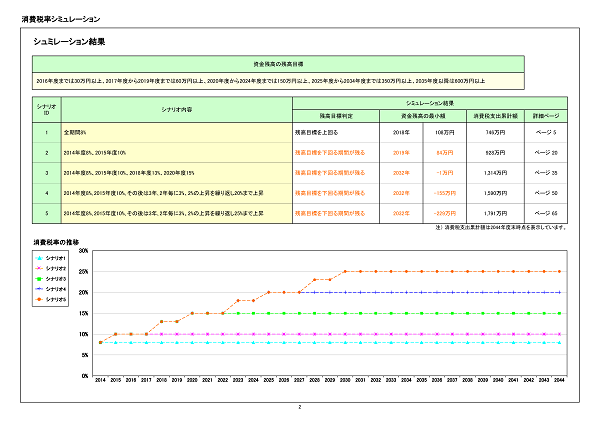Click the blue line marker at 2044
The height and width of the screenshot is (424, 600).
click(x=559, y=292)
